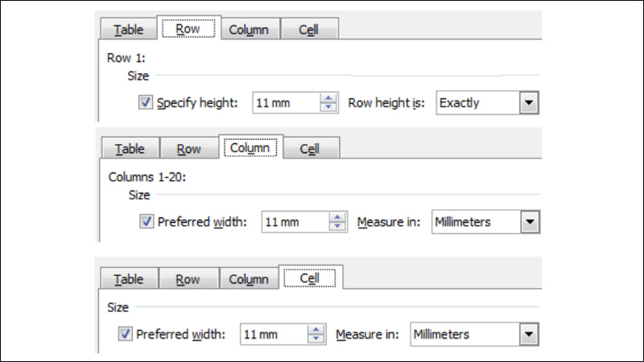The image size is (644, 362).
Task: Click the Specify height 11 mm field
Action: coord(287,103)
